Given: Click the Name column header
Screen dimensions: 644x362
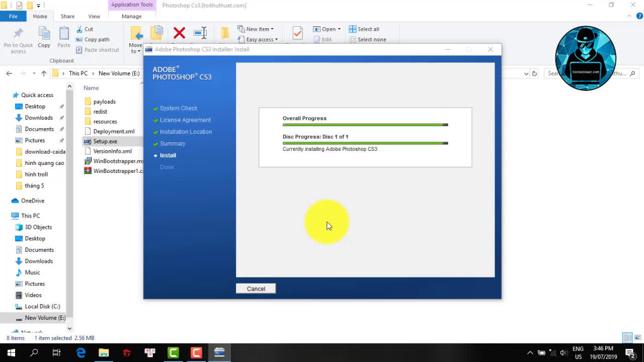Looking at the screenshot, I should point(91,88).
